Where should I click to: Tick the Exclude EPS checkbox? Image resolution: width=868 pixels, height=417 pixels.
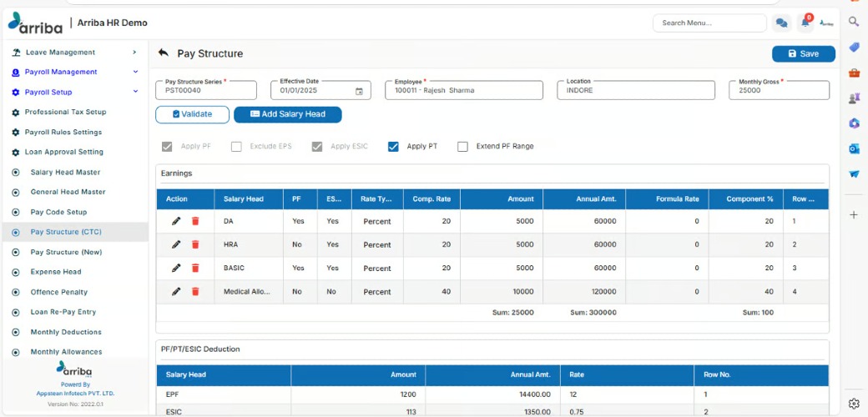[236, 147]
